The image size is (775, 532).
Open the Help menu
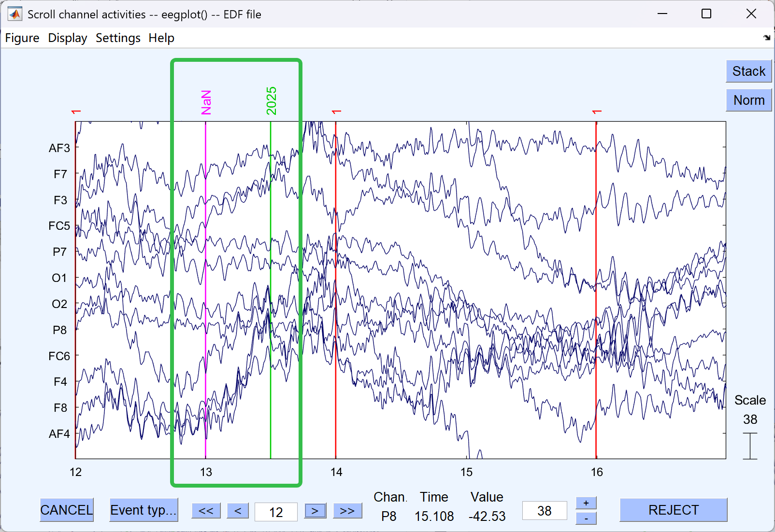point(161,38)
